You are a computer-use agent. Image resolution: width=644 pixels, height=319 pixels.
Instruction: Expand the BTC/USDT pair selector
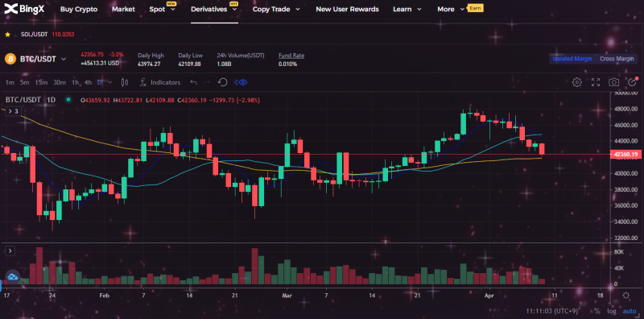pyautogui.click(x=64, y=59)
